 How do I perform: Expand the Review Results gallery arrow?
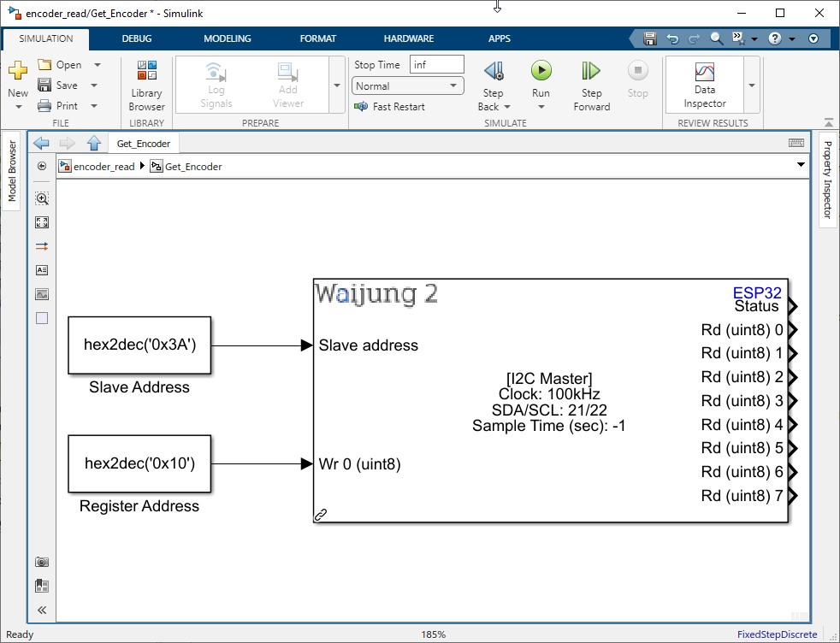point(752,86)
